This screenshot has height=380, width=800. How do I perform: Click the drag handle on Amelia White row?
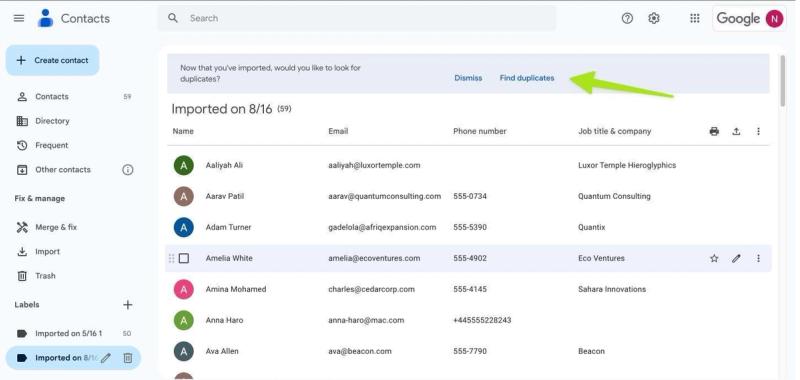pyautogui.click(x=171, y=259)
